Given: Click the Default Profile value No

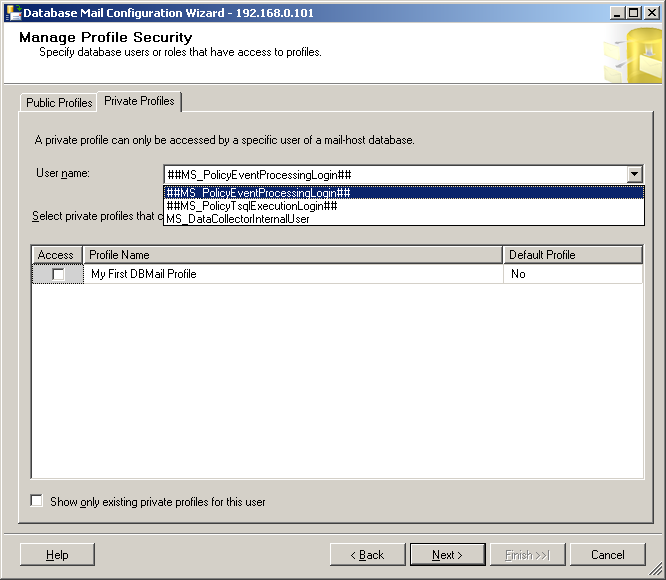Looking at the screenshot, I should (x=573, y=274).
